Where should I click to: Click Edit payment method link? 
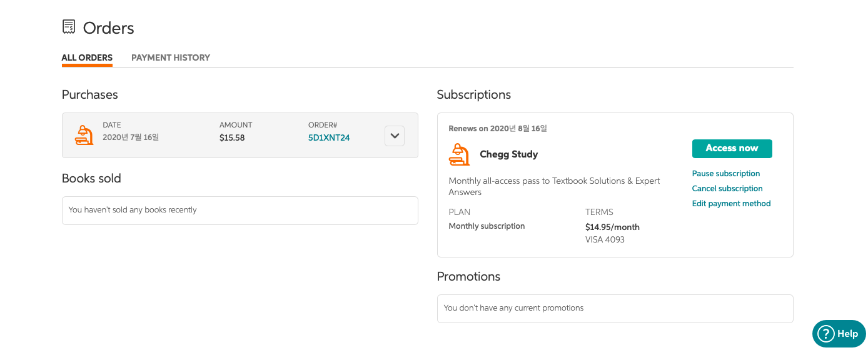pyautogui.click(x=731, y=204)
